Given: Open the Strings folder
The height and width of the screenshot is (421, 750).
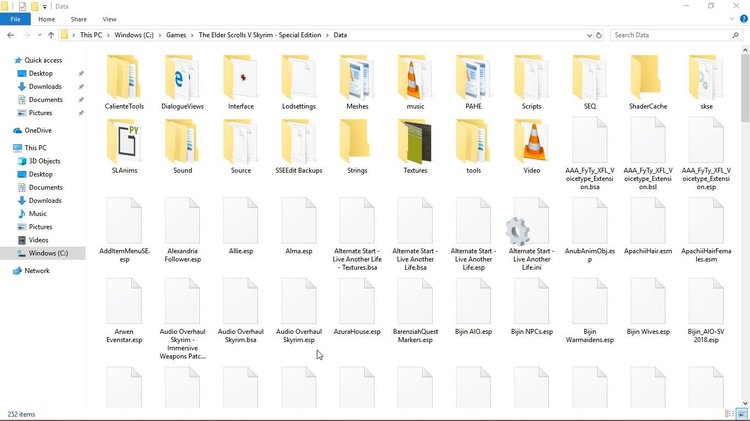Looking at the screenshot, I should pyautogui.click(x=357, y=146).
